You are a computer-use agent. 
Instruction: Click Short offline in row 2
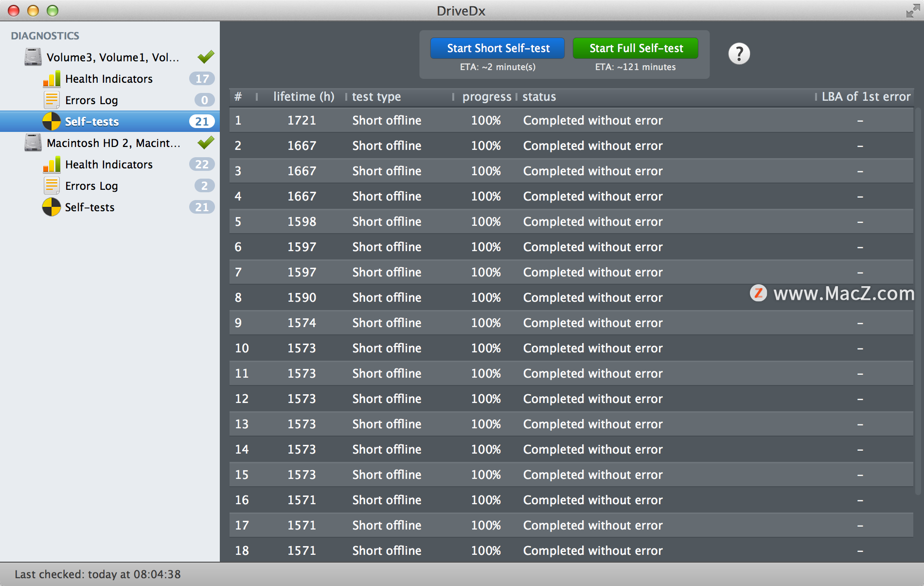click(x=387, y=146)
